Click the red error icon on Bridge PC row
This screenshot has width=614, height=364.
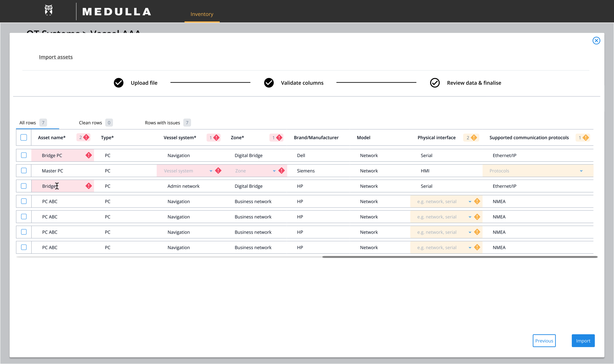tap(89, 155)
